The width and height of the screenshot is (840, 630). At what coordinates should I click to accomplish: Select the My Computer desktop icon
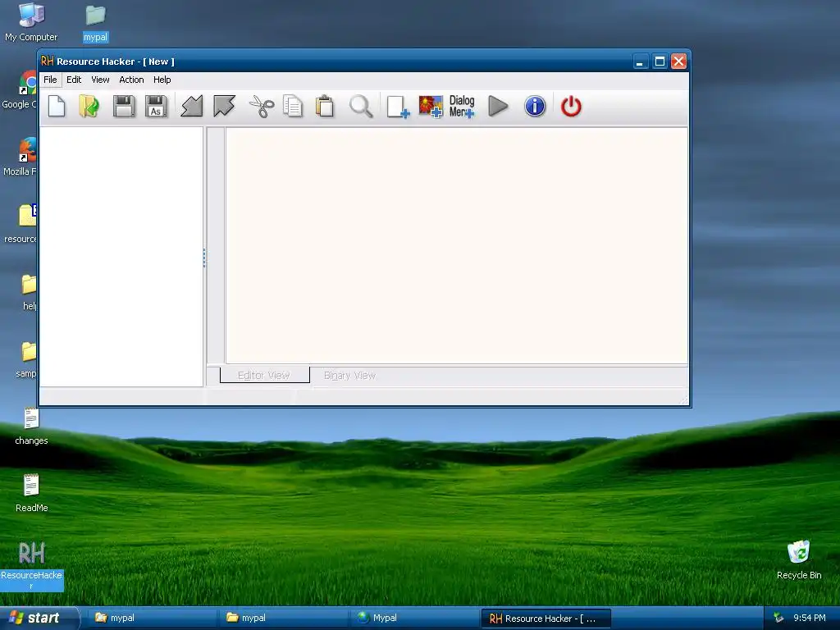[x=31, y=22]
